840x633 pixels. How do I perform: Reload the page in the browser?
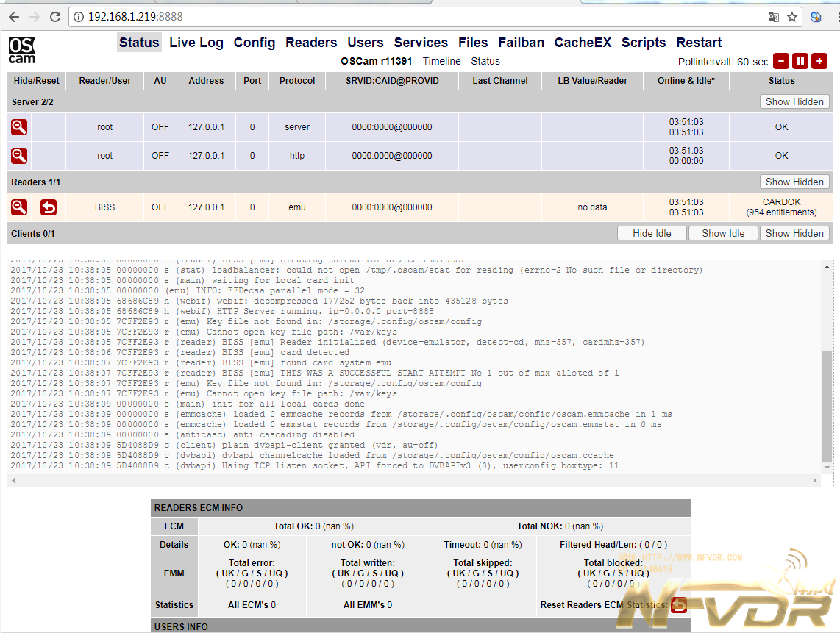(x=55, y=17)
